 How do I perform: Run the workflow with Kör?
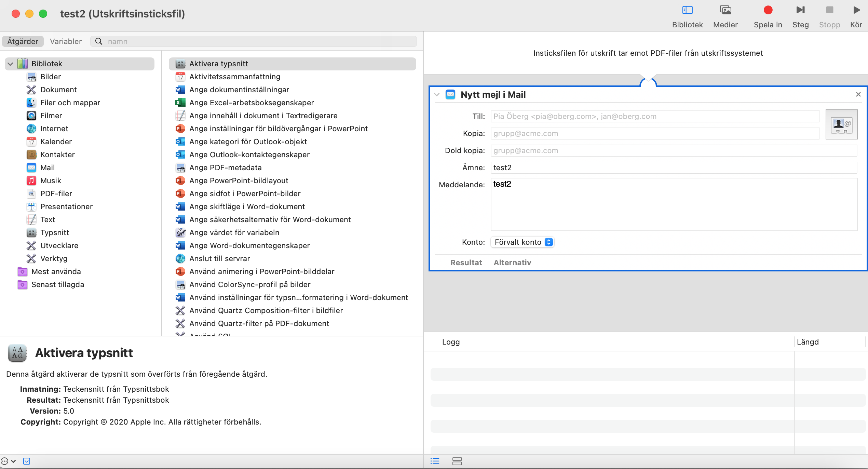856,10
